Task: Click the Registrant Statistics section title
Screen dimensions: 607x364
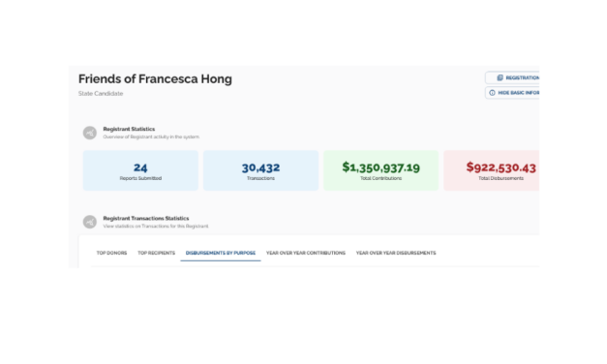Action: coord(129,129)
